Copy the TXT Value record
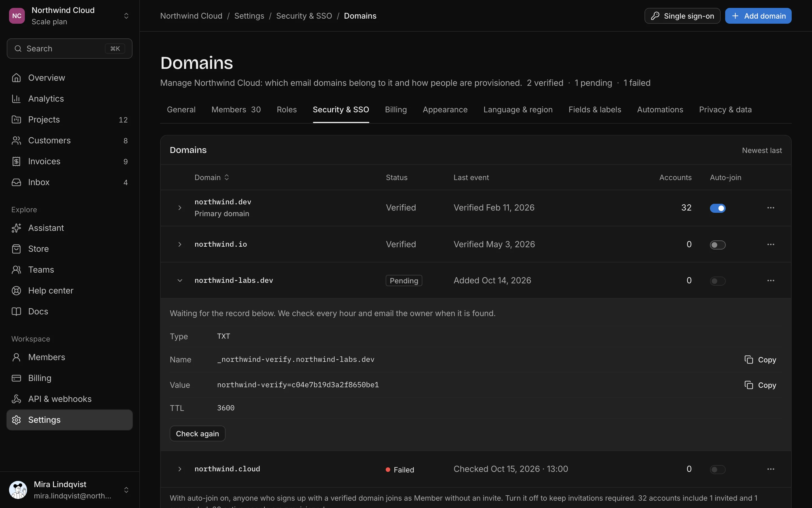The height and width of the screenshot is (508, 812). [760, 385]
